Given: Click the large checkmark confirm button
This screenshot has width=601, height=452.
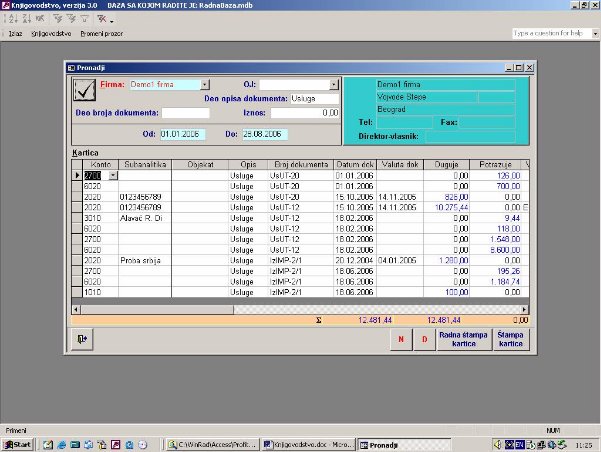Looking at the screenshot, I should [84, 90].
